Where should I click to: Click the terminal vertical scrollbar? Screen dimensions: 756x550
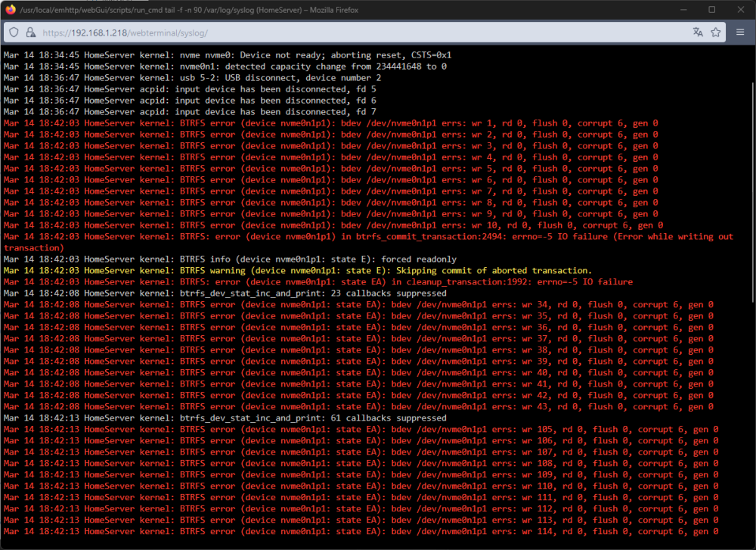click(x=753, y=192)
